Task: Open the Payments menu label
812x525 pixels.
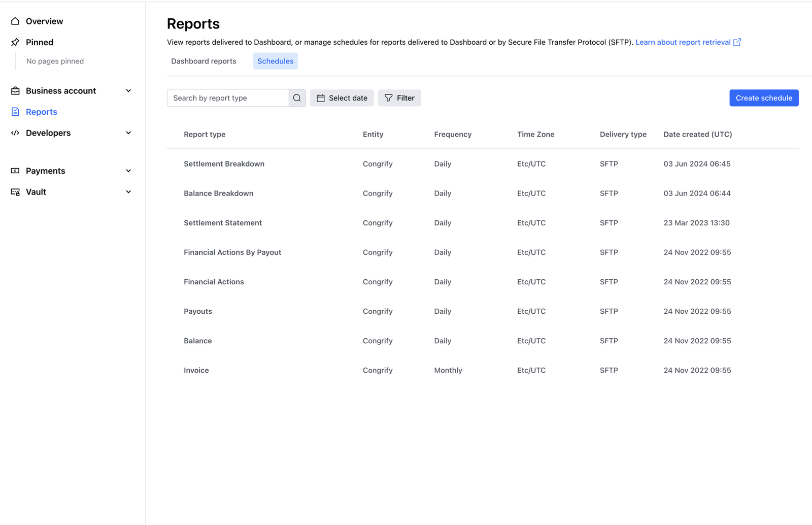Action: [x=45, y=171]
